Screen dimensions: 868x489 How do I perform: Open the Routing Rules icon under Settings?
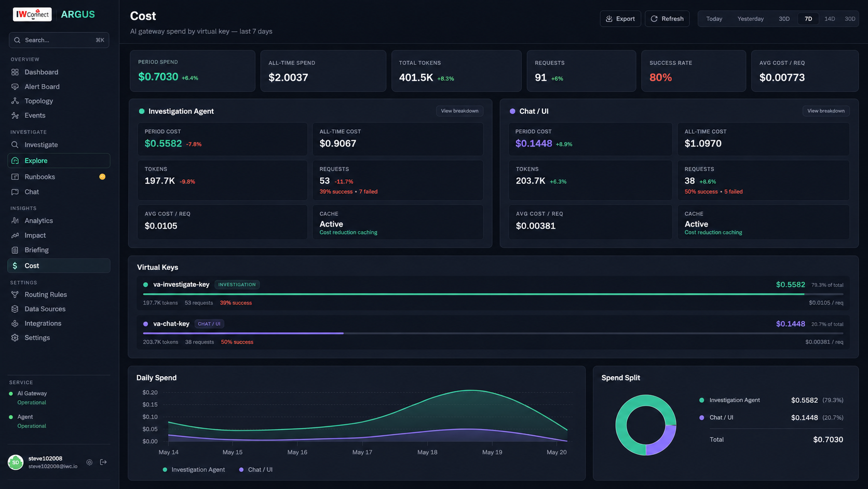[x=15, y=295]
